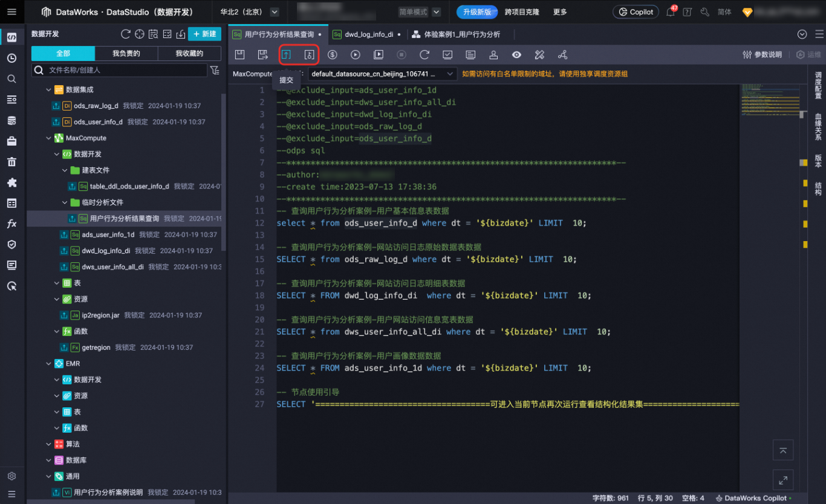Open the hamburger main menu
This screenshot has height=504, width=826.
pyautogui.click(x=11, y=11)
